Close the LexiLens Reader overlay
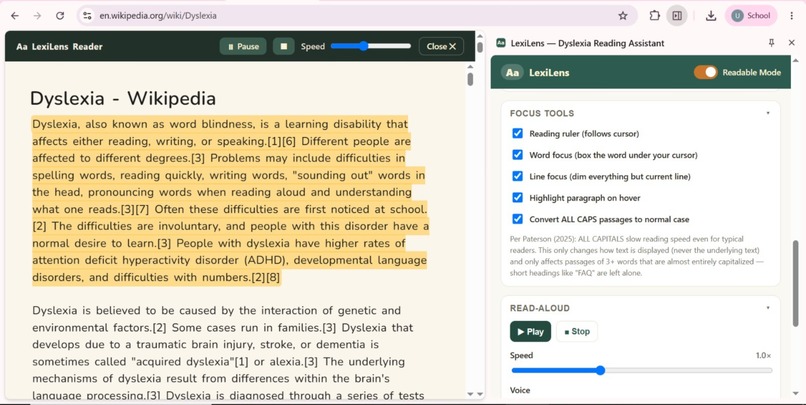 [x=441, y=46]
